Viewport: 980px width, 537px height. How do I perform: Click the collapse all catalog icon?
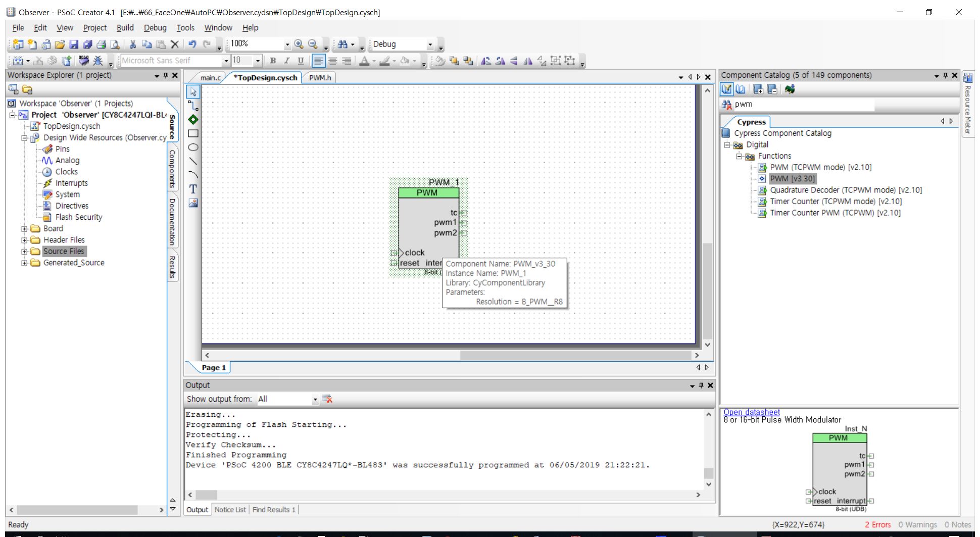772,89
